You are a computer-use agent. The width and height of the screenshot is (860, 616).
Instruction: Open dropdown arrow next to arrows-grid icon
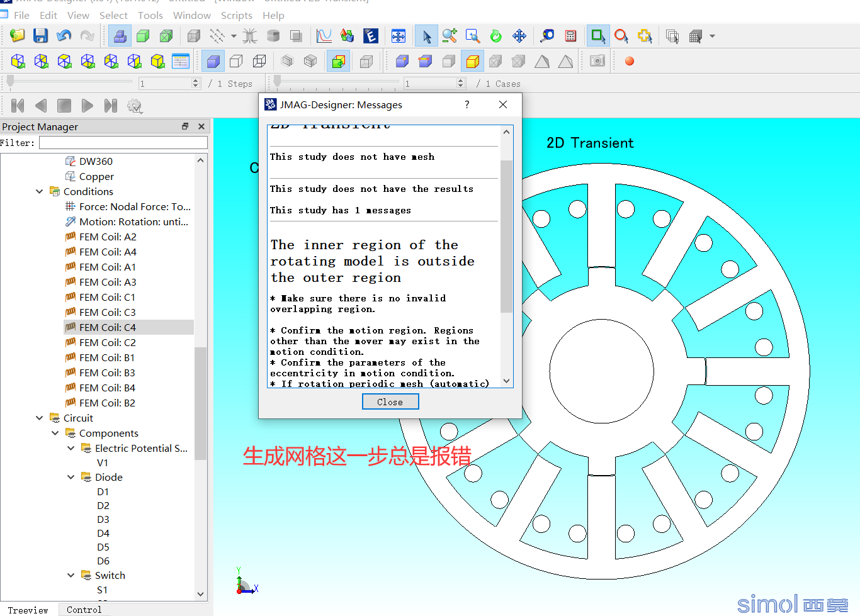pyautogui.click(x=234, y=36)
